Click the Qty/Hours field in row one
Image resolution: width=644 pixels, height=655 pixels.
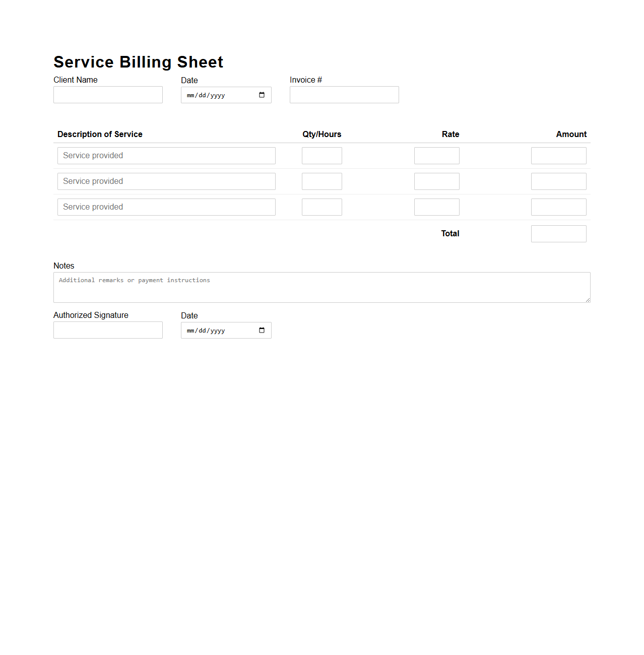pos(321,155)
